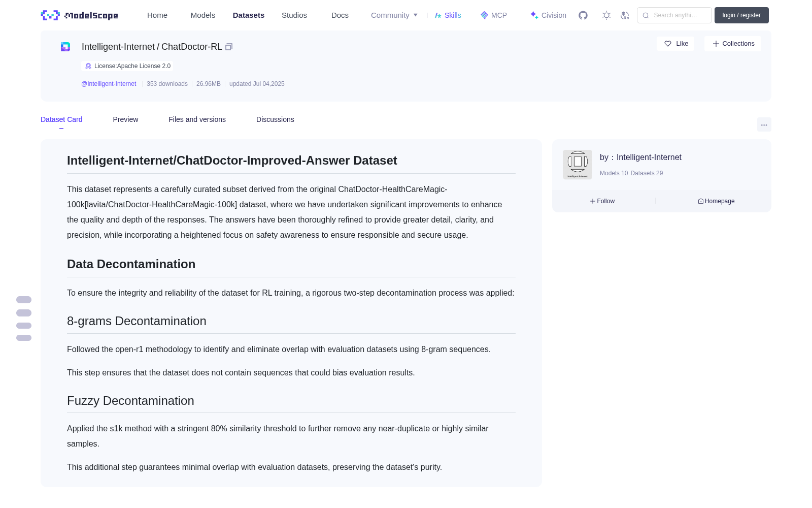Follow the Intelligent-Internet organization

[602, 201]
